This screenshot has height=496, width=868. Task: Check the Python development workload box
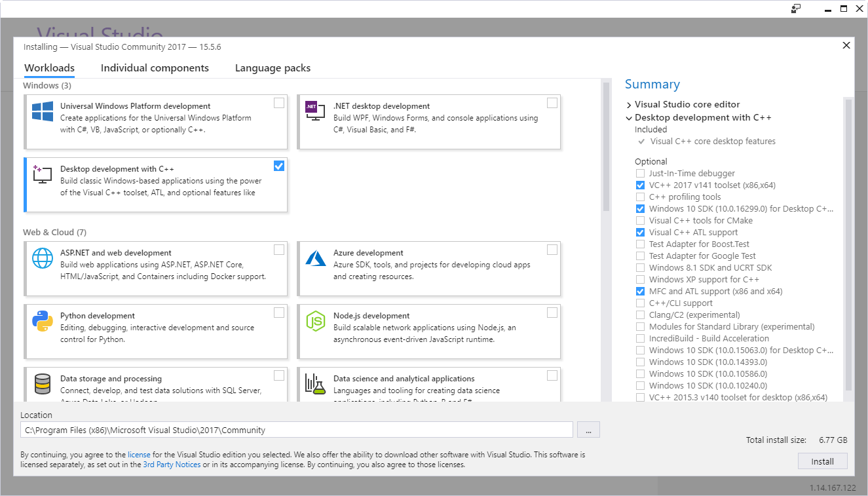click(279, 313)
